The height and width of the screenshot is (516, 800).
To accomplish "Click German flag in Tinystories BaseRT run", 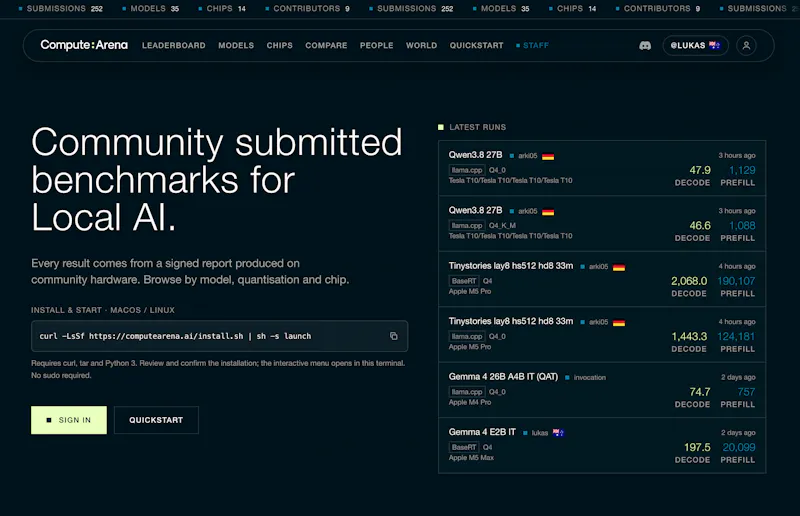I will click(619, 267).
